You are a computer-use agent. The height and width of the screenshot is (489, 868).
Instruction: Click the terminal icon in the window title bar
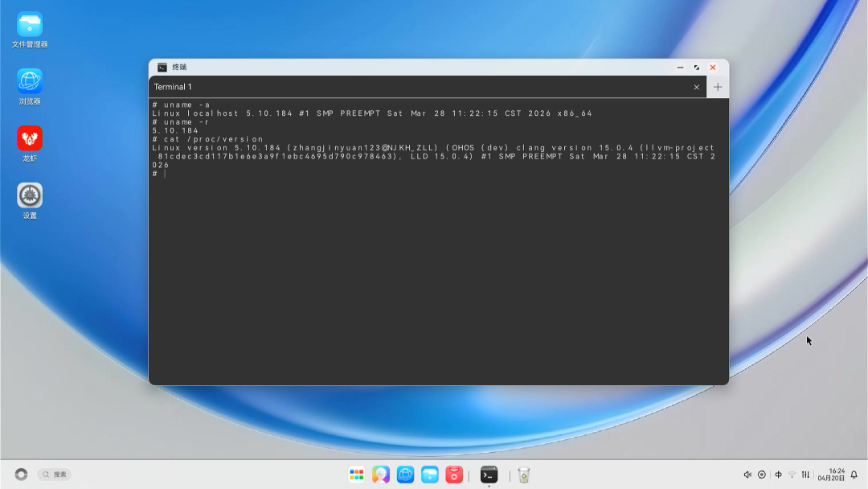(162, 67)
